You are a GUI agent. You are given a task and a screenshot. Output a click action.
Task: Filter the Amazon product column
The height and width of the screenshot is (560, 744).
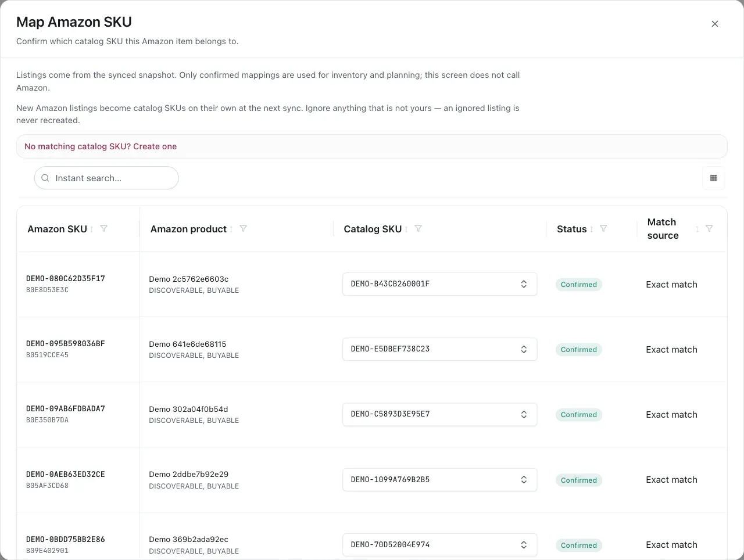coord(244,229)
